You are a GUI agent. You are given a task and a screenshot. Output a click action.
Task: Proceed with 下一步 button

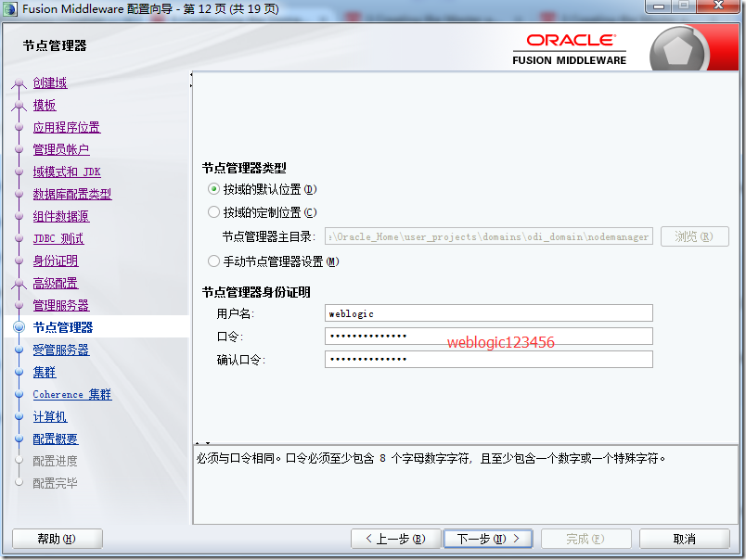click(x=488, y=539)
